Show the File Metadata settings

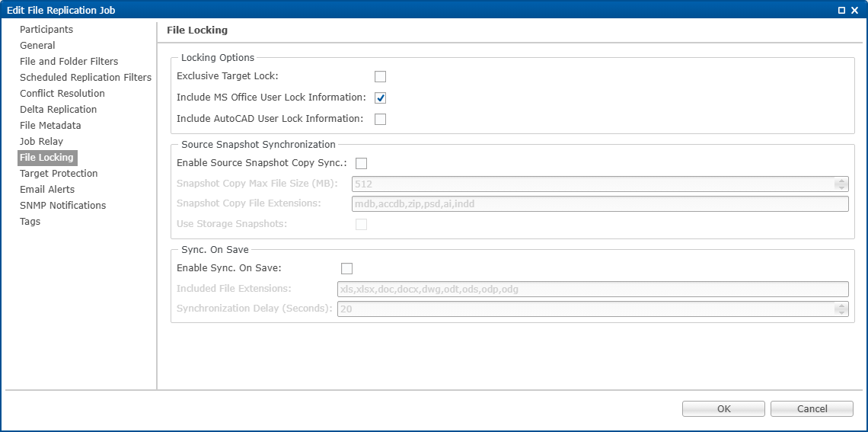[50, 126]
